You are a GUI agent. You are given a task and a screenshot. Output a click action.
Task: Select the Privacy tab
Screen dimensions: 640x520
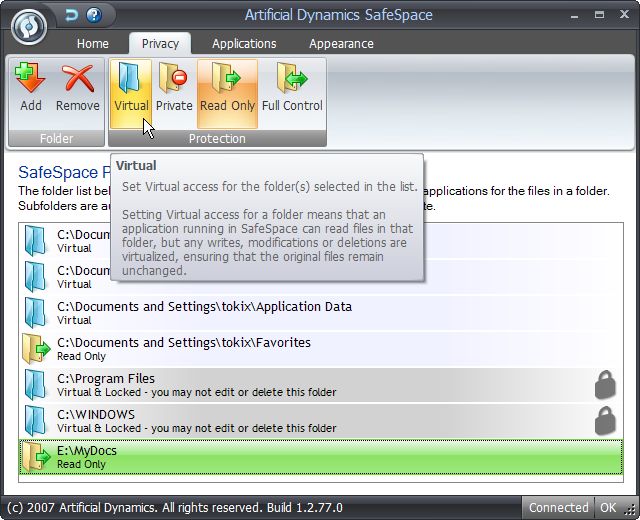pos(160,44)
